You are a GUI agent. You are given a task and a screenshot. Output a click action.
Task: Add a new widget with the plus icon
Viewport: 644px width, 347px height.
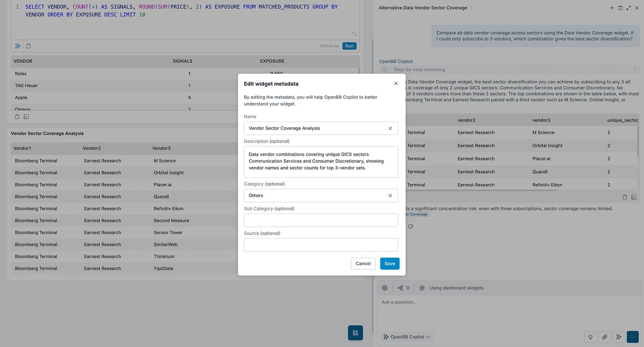[x=612, y=8]
